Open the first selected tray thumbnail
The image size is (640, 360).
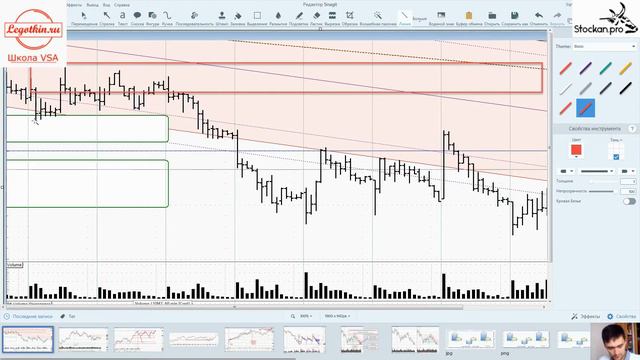pos(28,339)
